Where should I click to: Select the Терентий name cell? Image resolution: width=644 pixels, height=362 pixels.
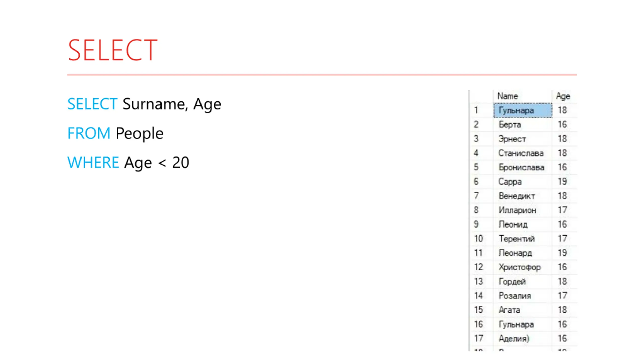click(x=522, y=239)
